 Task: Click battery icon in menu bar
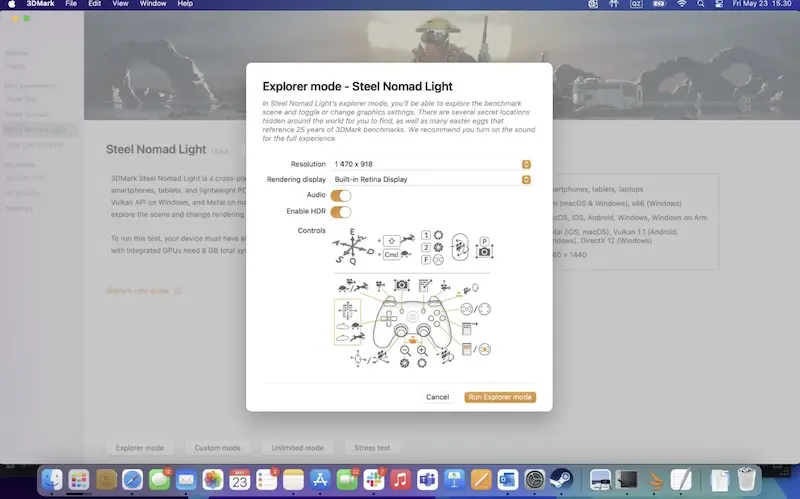point(659,4)
